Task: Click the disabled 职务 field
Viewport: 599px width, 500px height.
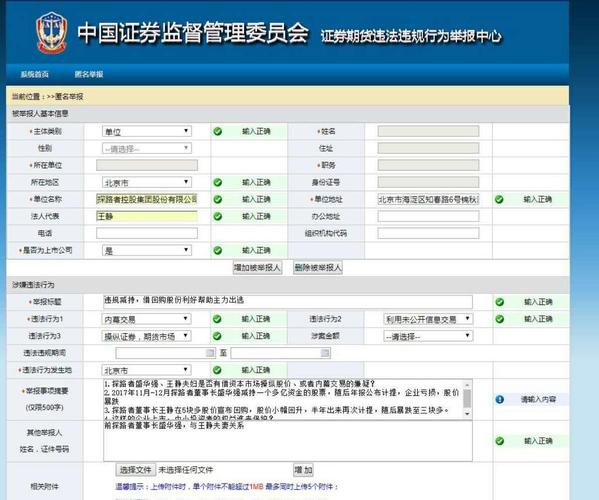Action: click(x=428, y=165)
